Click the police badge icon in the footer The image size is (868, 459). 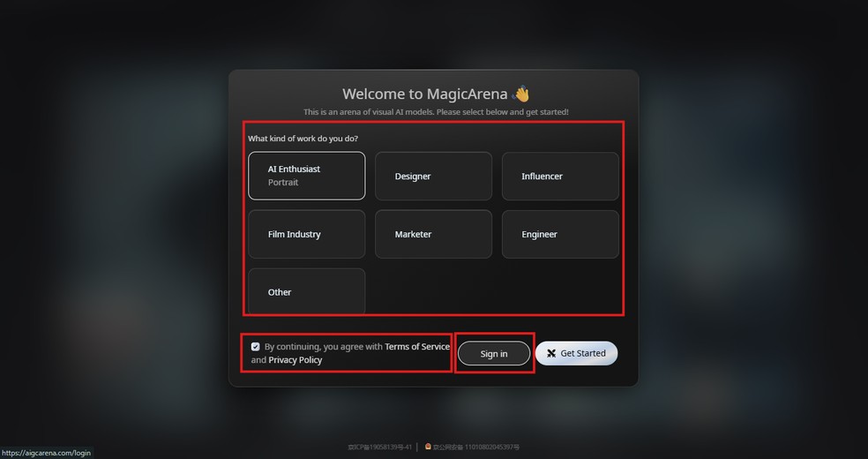428,447
